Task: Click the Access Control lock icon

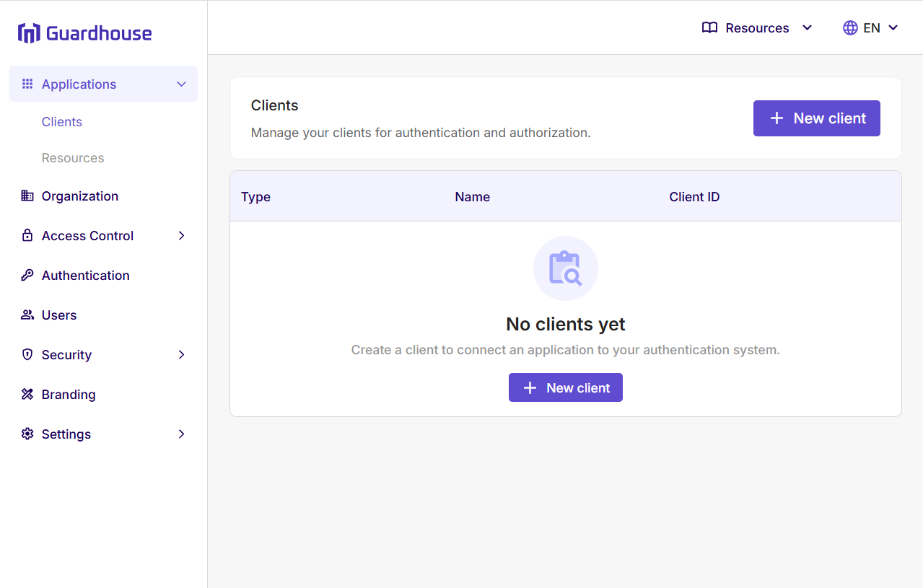Action: (27, 235)
